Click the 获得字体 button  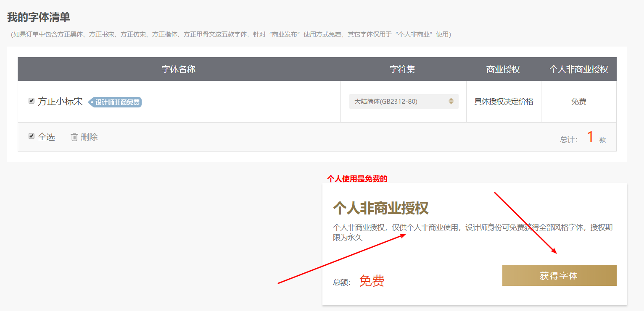pos(559,275)
